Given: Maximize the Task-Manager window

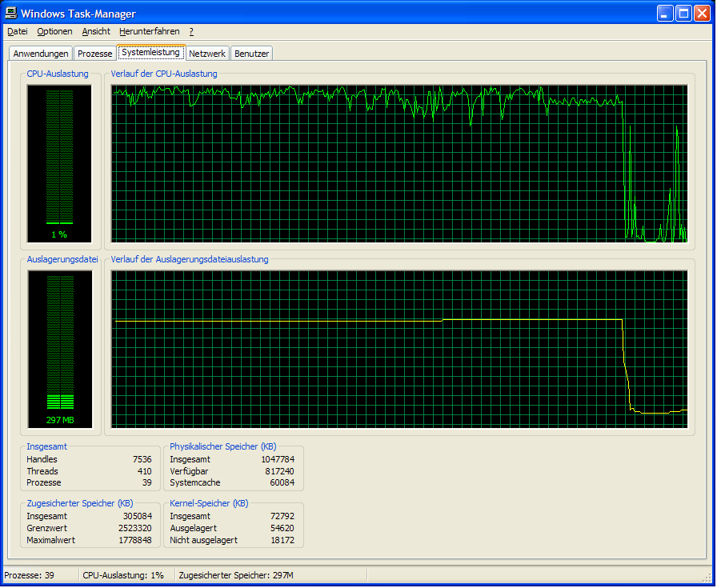Looking at the screenshot, I should click(x=683, y=14).
